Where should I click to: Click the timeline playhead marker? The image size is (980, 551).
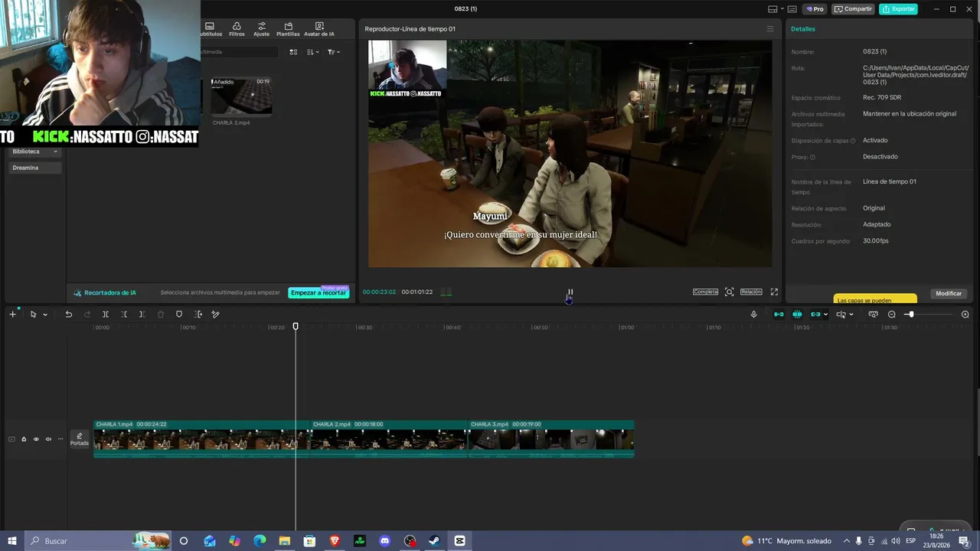coord(296,327)
